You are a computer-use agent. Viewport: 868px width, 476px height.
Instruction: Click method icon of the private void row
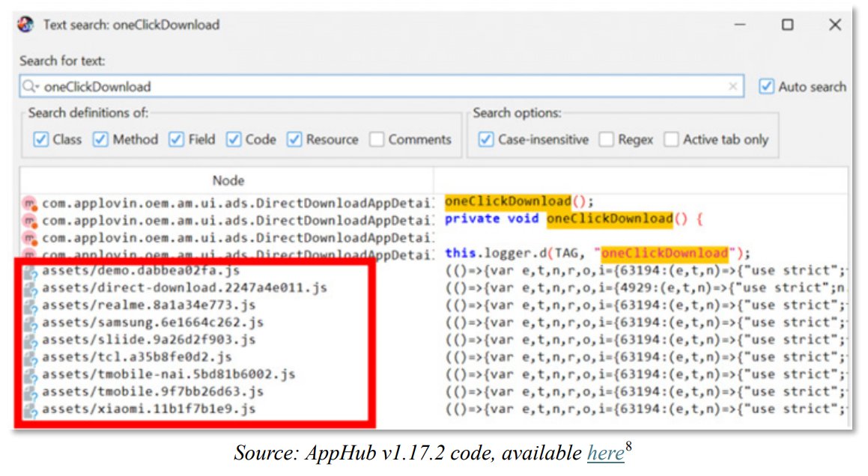pyautogui.click(x=29, y=221)
